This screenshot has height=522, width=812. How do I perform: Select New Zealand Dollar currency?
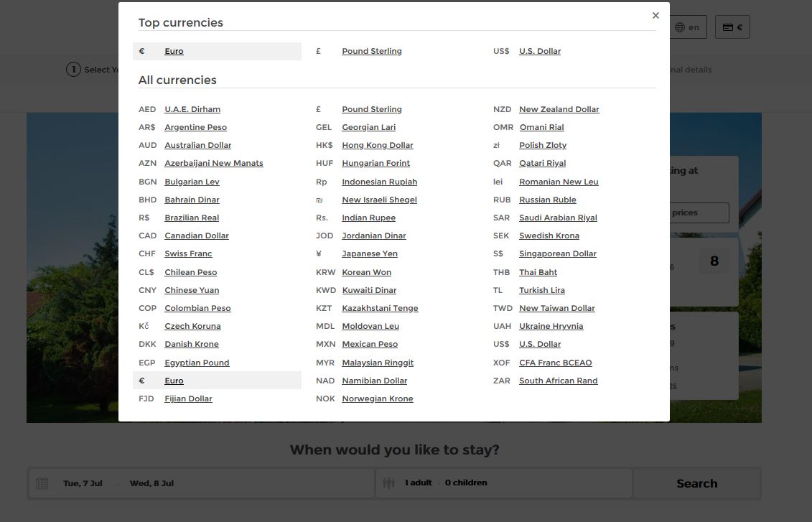coord(559,110)
